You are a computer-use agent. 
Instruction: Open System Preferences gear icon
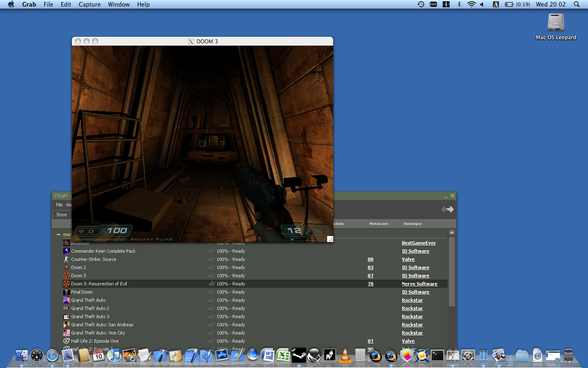(x=468, y=355)
